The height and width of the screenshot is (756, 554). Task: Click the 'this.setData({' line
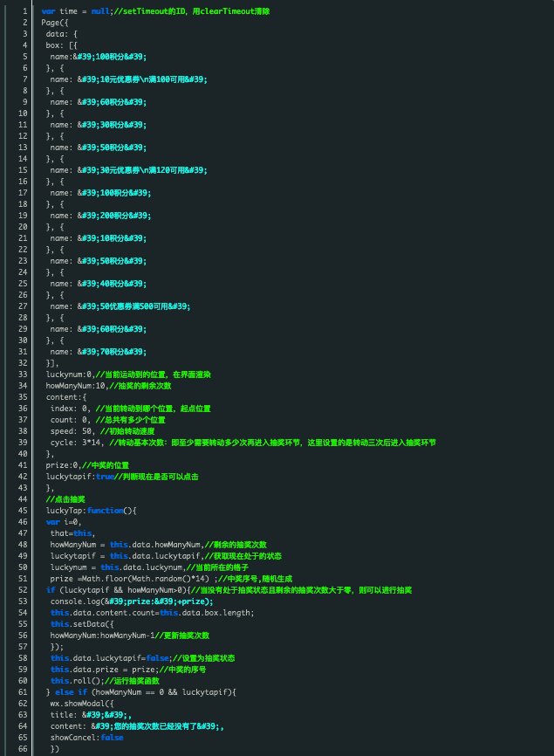pos(82,624)
